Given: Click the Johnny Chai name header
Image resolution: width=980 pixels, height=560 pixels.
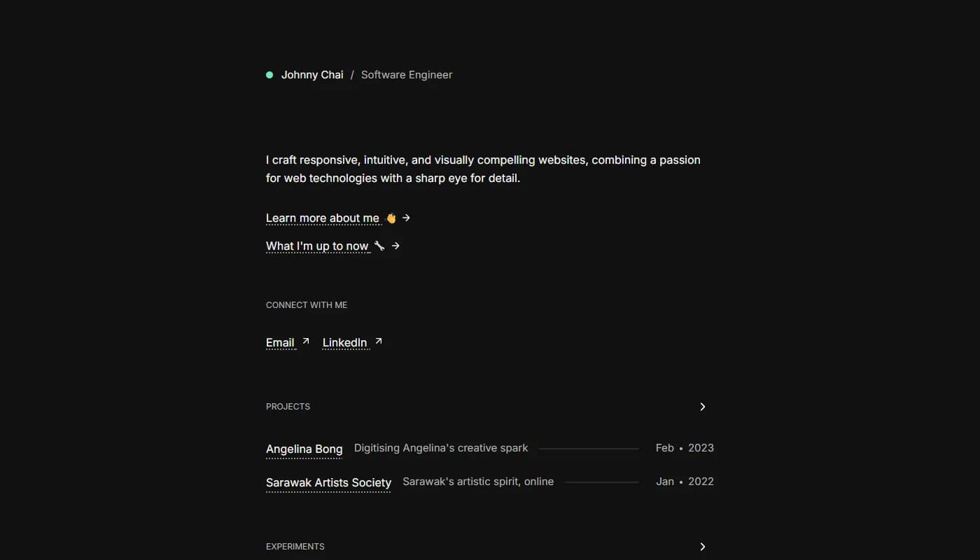Looking at the screenshot, I should coord(312,75).
